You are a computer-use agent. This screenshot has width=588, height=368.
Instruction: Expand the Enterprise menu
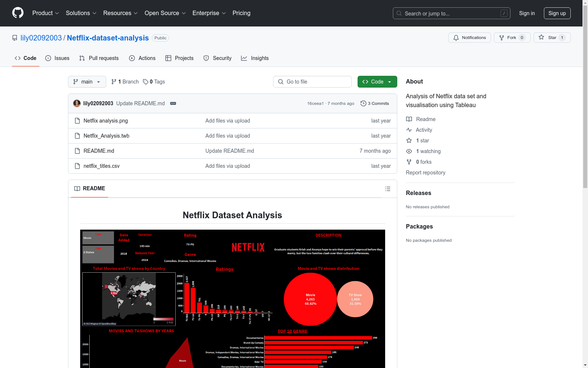(209, 13)
